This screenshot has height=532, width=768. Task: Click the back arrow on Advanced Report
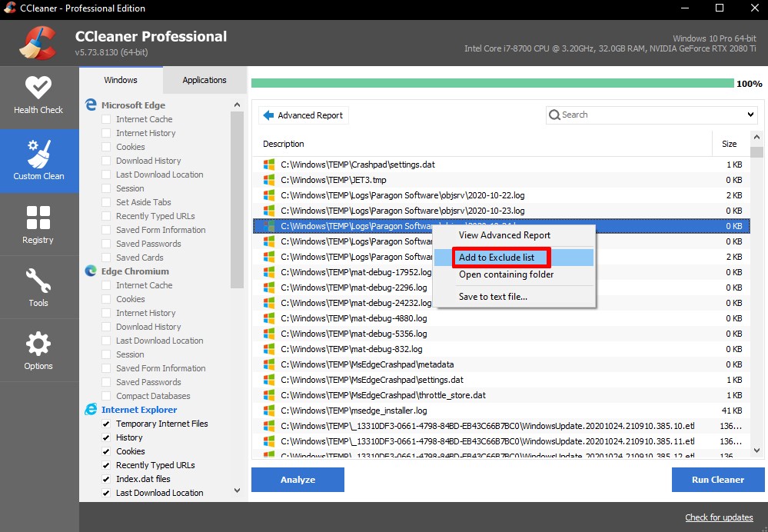click(x=268, y=115)
